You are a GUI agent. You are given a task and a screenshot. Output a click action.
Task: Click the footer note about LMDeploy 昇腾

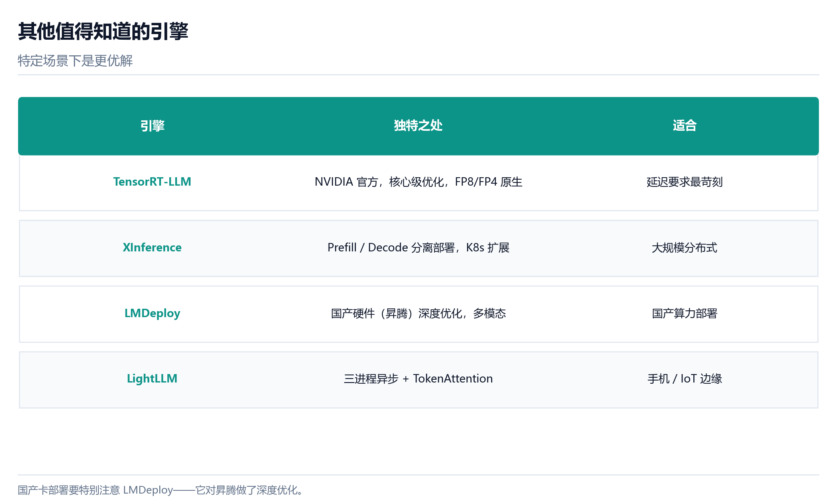[162, 490]
